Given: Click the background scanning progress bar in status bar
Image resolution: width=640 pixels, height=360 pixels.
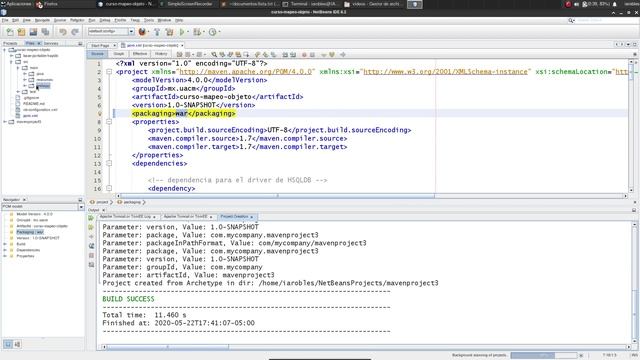Looking at the screenshot, I should point(544,355).
